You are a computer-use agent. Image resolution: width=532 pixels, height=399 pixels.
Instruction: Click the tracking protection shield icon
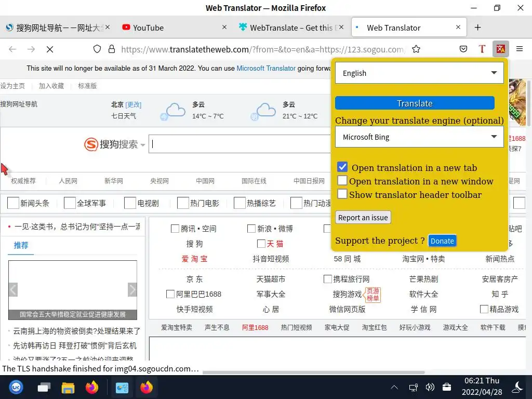[x=97, y=49]
